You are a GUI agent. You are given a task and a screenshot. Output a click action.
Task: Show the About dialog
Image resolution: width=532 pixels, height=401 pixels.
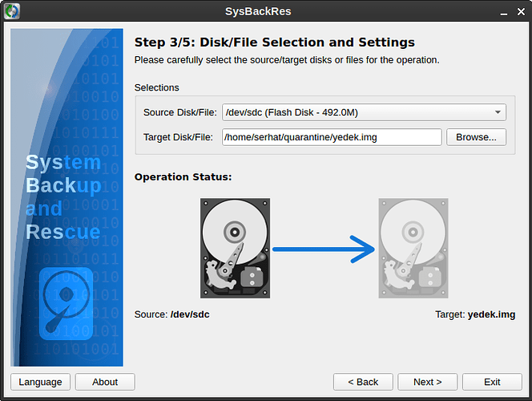point(105,382)
